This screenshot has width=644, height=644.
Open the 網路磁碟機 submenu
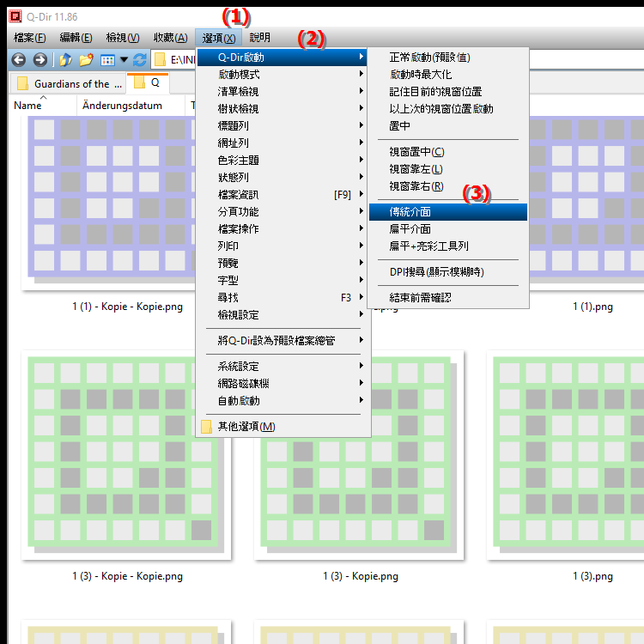[x=283, y=384]
